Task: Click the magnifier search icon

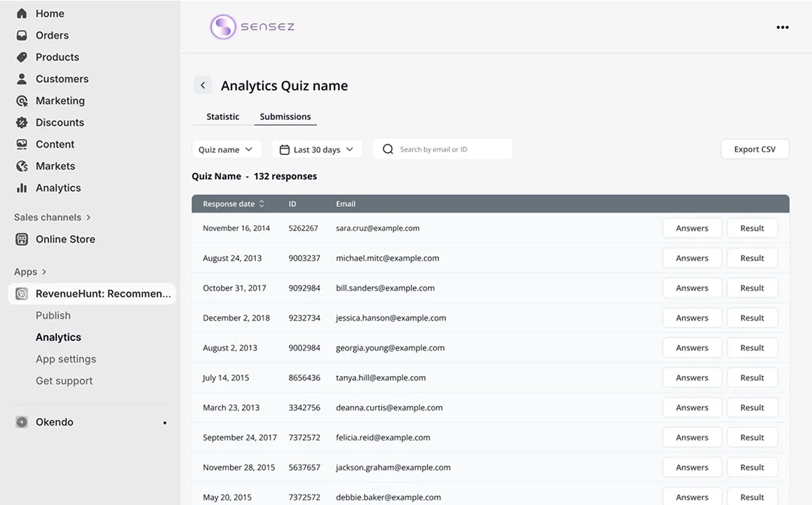Action: click(x=388, y=149)
